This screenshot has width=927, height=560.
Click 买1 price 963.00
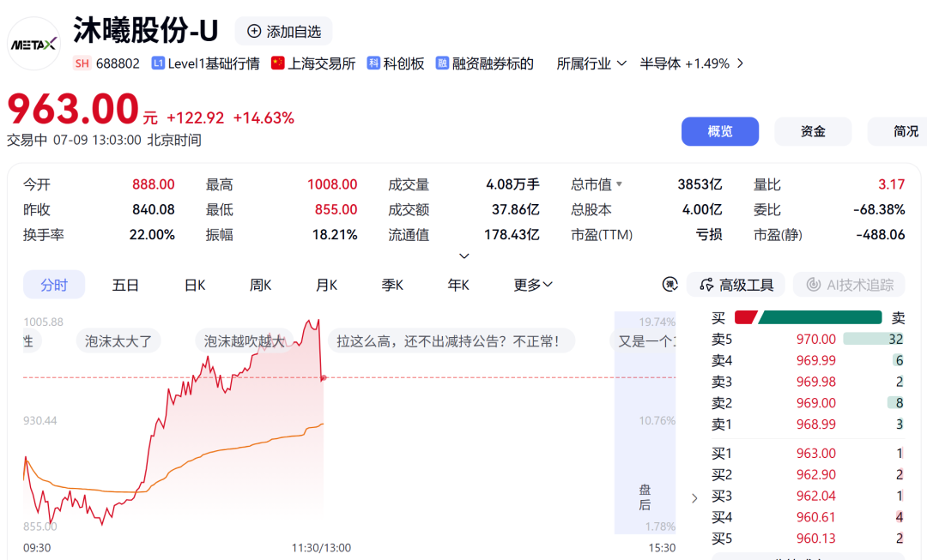[816, 453]
